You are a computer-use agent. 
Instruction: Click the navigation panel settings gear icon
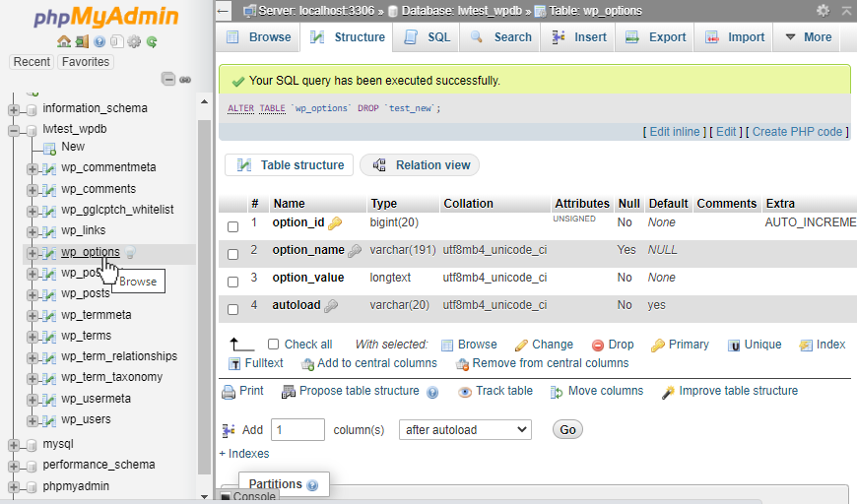tap(134, 41)
